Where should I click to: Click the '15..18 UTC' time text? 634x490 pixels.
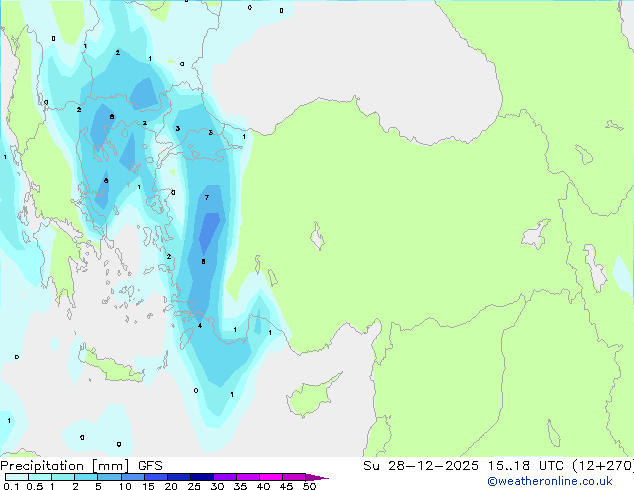(525, 466)
